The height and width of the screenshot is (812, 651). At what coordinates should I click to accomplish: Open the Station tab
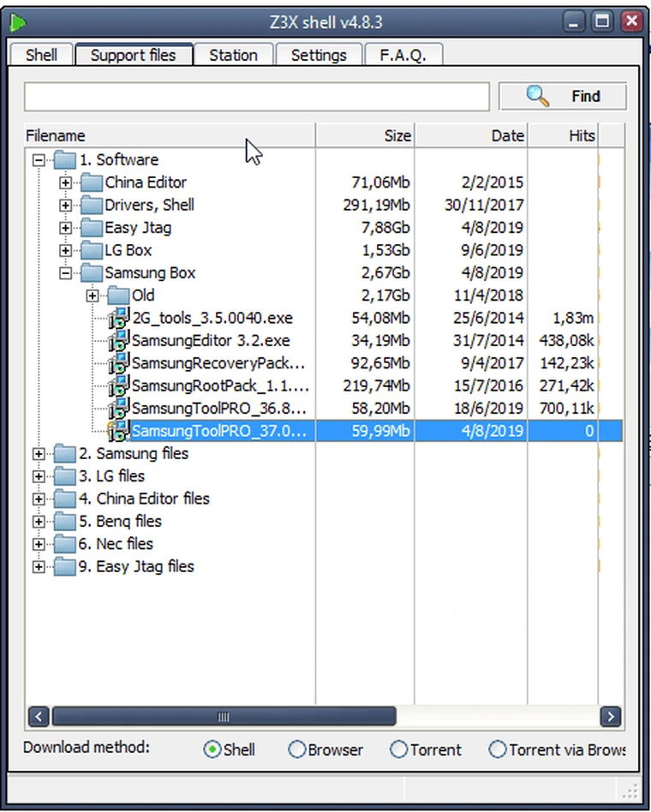pyautogui.click(x=233, y=55)
